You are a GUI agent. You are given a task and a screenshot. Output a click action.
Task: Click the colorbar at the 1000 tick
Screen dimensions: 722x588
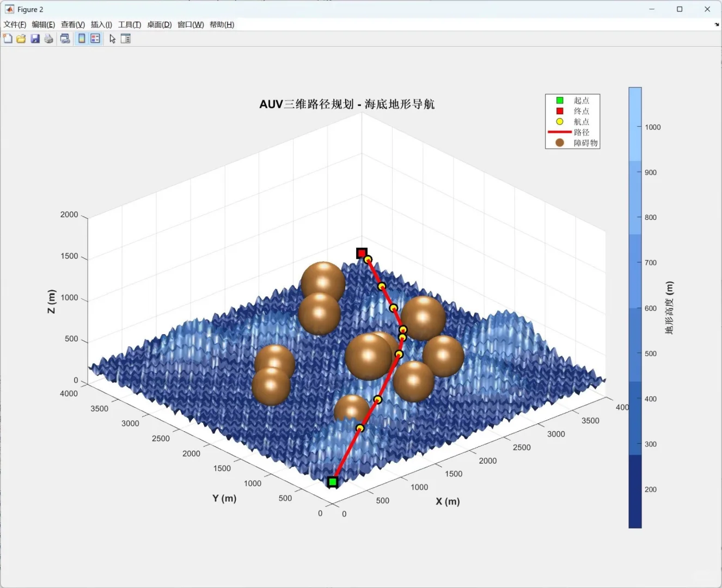pos(635,127)
